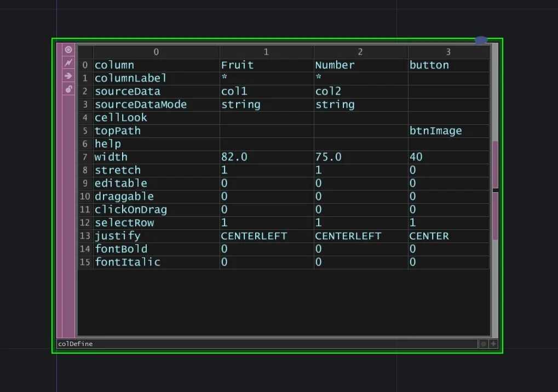Click stretch value 1 in Fruit column
Viewport: 558px width, 392px height.
click(x=267, y=170)
